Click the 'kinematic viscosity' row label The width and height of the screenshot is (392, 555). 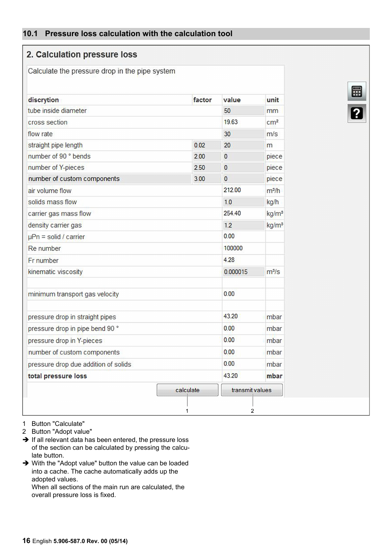point(55,272)
